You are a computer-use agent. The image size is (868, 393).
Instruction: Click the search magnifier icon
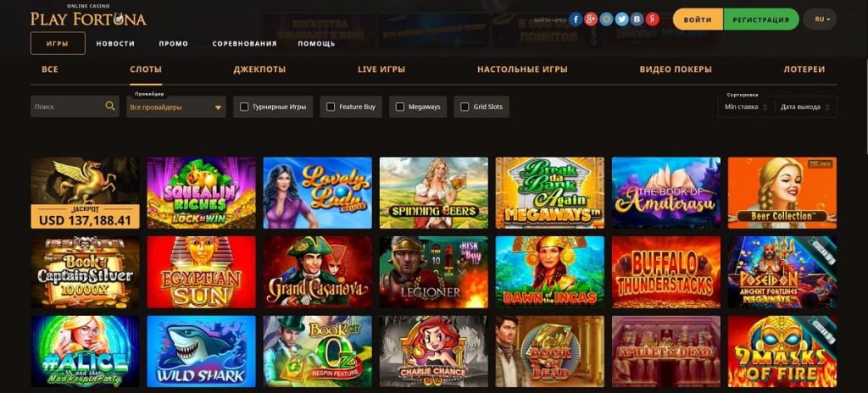(x=110, y=106)
